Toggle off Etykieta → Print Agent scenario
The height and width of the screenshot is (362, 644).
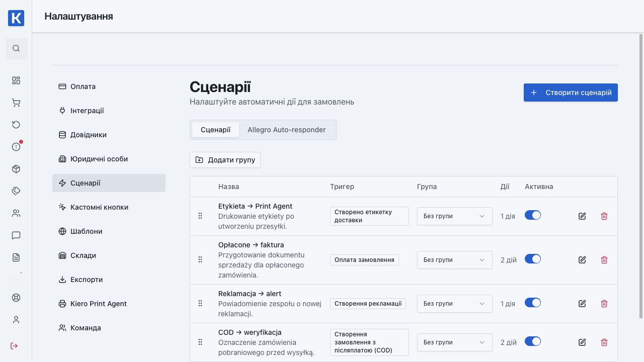tap(533, 215)
